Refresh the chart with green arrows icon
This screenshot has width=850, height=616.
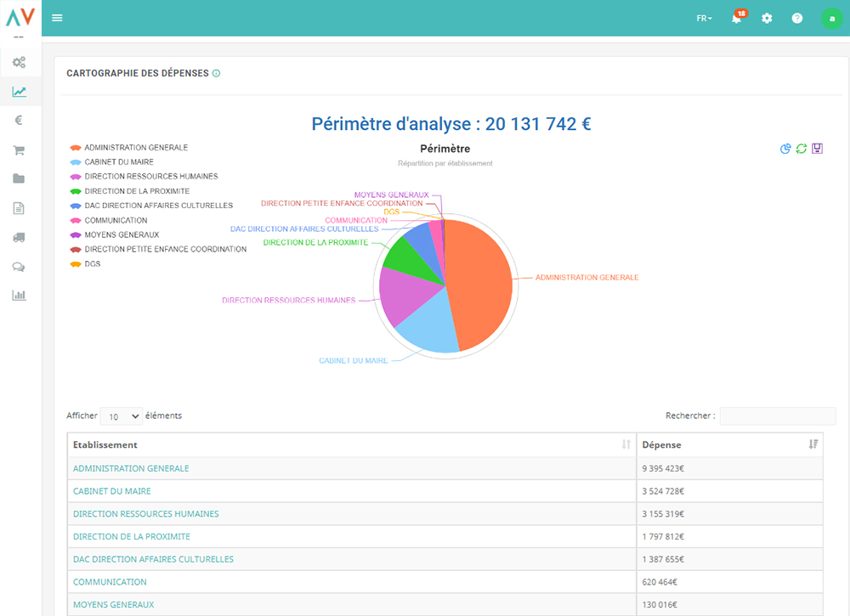802,149
